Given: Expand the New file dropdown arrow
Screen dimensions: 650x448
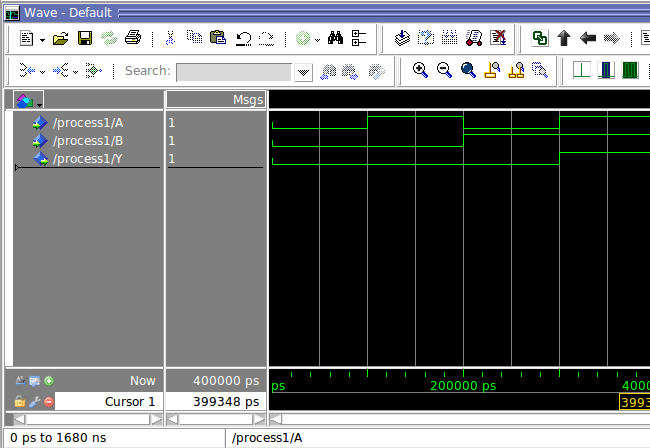Looking at the screenshot, I should (x=42, y=40).
